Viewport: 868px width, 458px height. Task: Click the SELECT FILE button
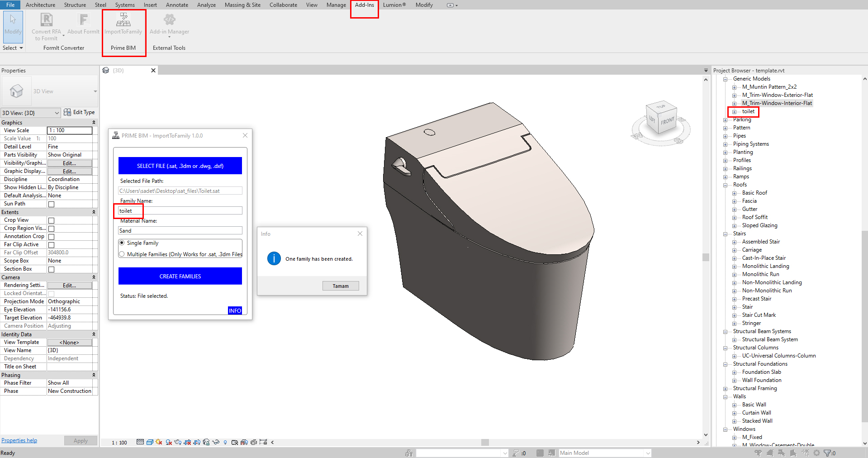[180, 166]
